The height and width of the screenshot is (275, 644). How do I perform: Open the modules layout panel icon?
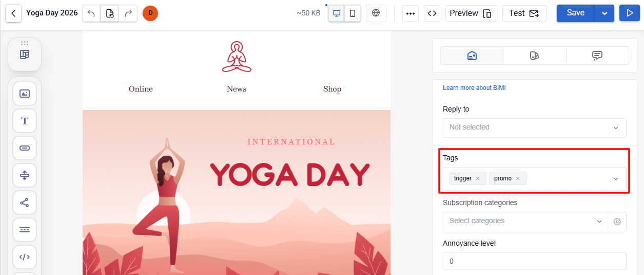pyautogui.click(x=25, y=54)
